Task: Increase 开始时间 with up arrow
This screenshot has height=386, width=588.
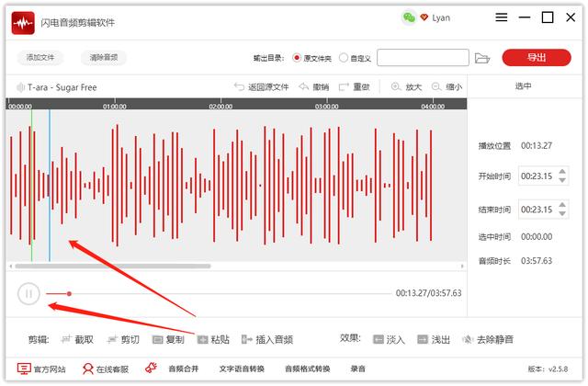Action: 562,172
